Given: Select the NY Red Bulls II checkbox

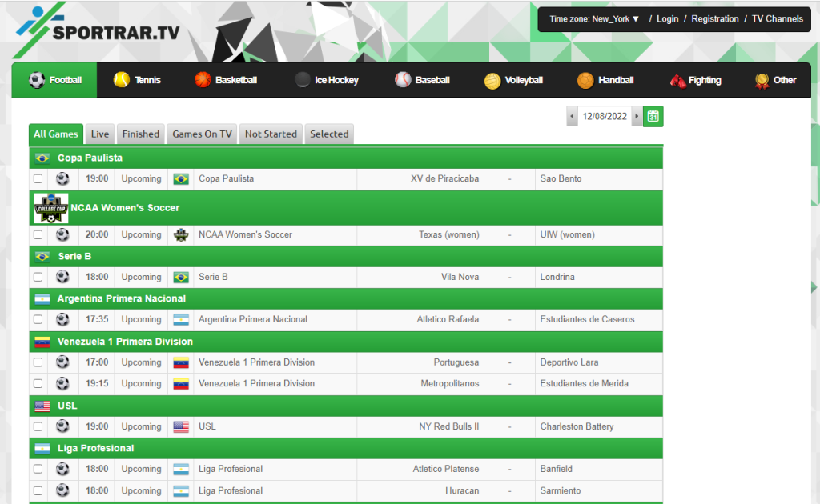Looking at the screenshot, I should 38,426.
